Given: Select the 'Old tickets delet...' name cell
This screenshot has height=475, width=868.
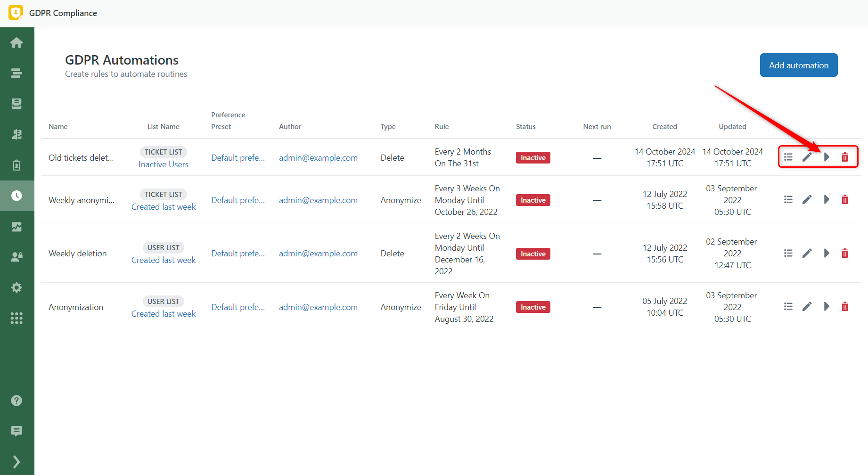Looking at the screenshot, I should coord(81,158).
